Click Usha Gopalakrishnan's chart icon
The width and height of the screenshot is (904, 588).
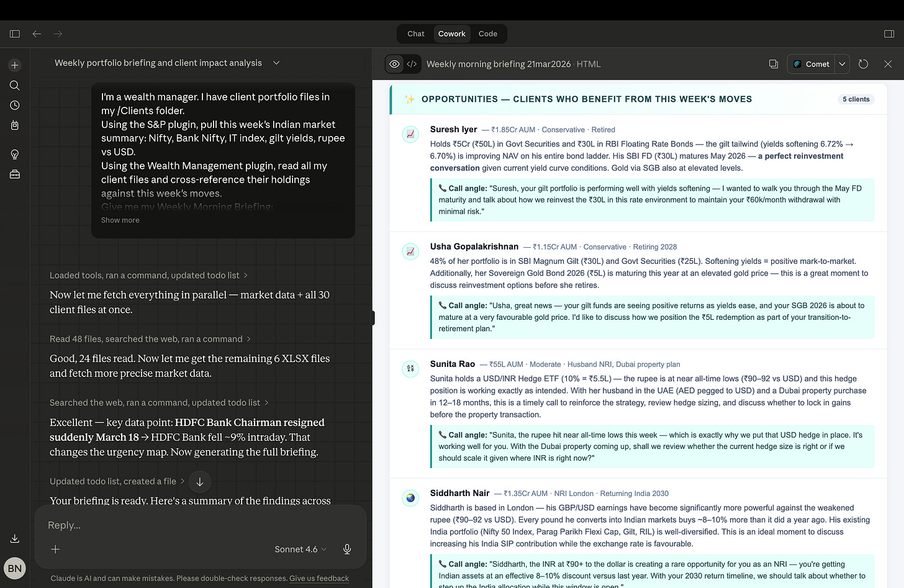[x=410, y=251]
